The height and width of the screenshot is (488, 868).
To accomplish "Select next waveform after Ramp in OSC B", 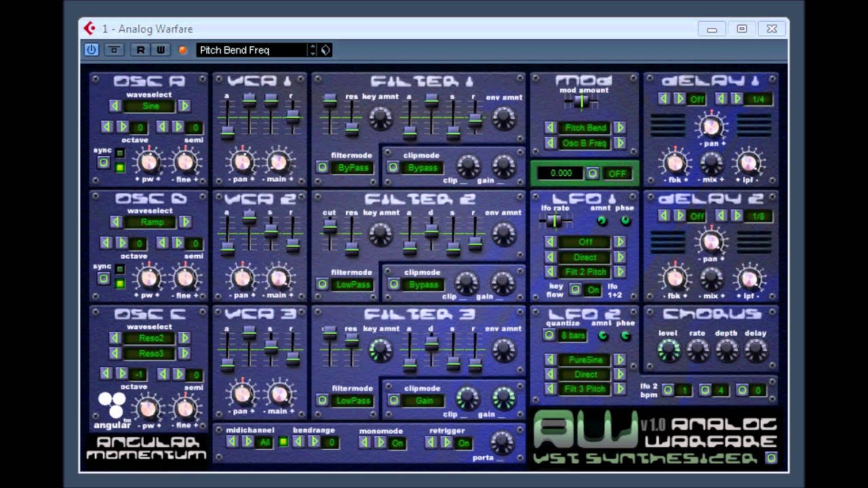I will (x=184, y=222).
